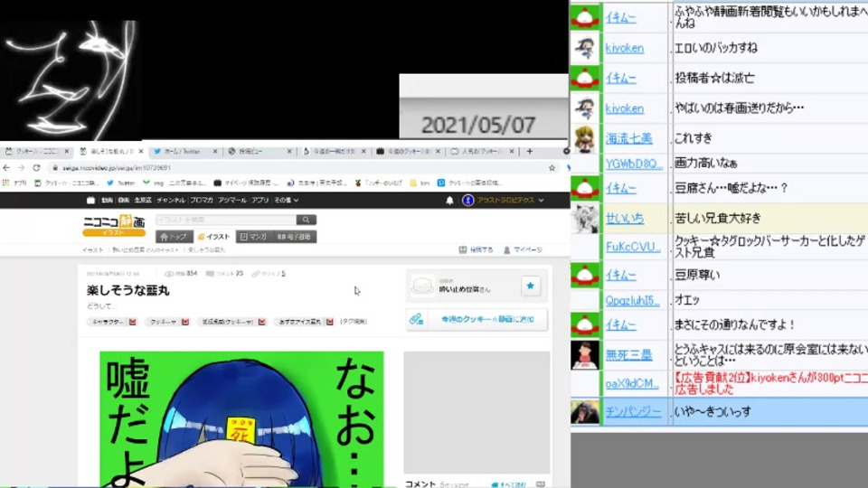Click the 無死三塁 commenter avatar
The width and height of the screenshot is (868, 488).
[585, 354]
